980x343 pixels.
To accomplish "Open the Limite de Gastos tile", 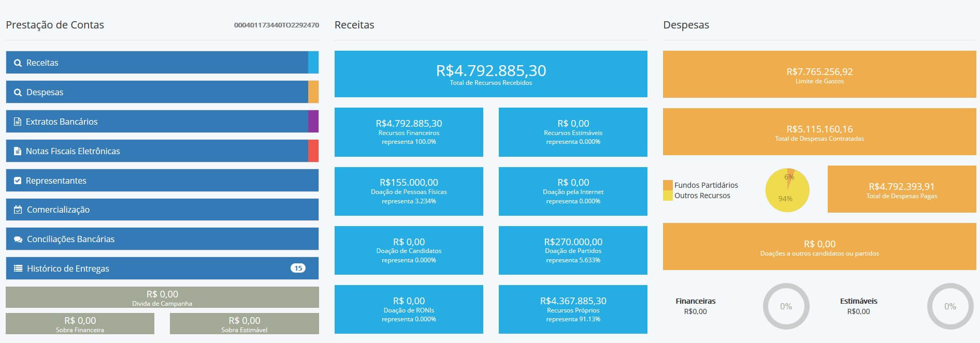I will pos(819,74).
